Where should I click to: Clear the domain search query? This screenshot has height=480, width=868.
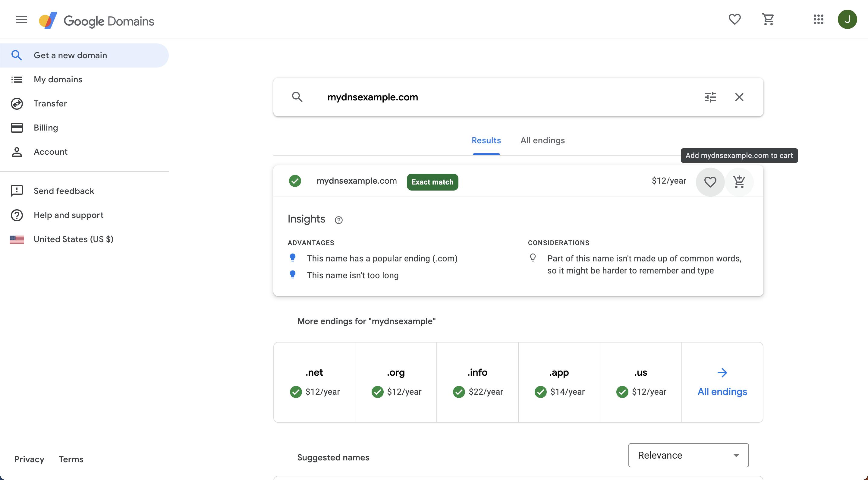739,97
